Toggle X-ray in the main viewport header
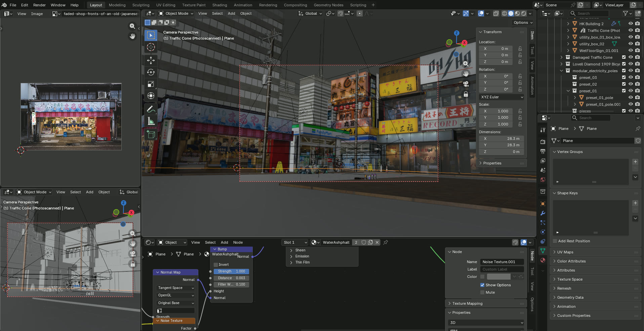 (496, 13)
